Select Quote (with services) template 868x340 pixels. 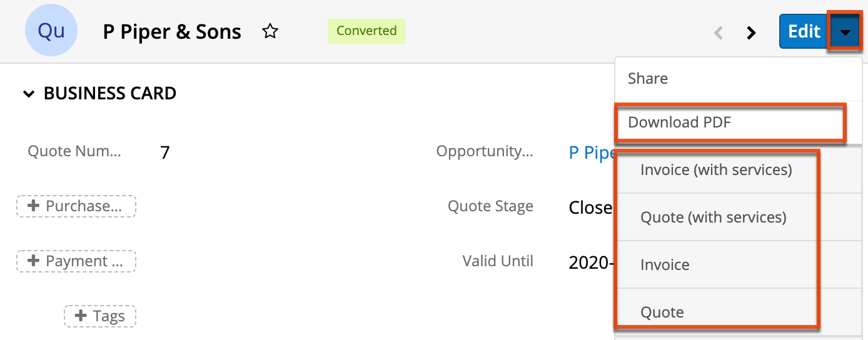pyautogui.click(x=713, y=217)
